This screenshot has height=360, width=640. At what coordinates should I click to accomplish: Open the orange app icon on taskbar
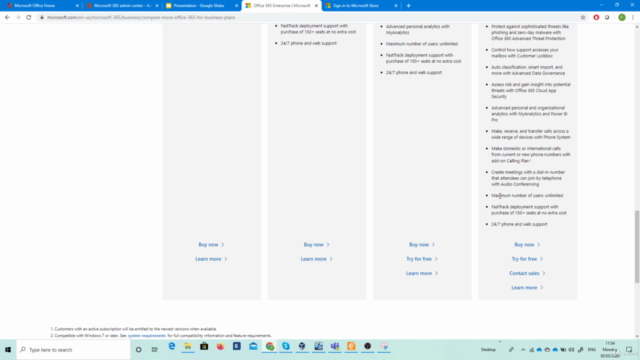351,347
